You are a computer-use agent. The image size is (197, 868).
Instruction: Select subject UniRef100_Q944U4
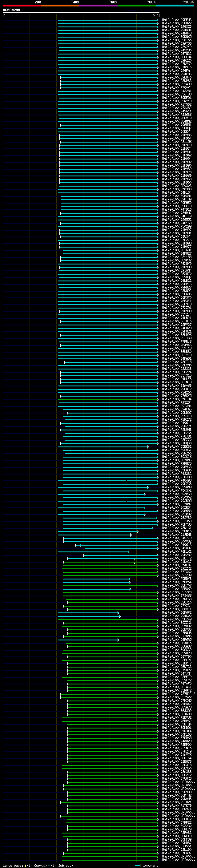177,30
